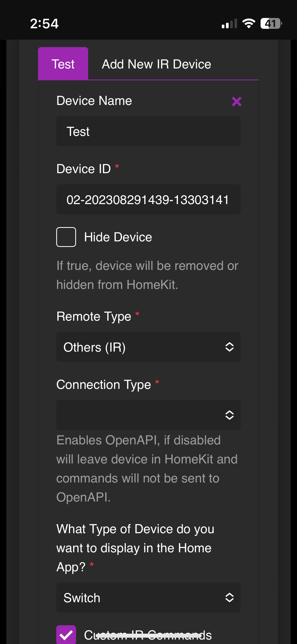Open the Remote Type dropdown
The height and width of the screenshot is (644, 297).
148,347
